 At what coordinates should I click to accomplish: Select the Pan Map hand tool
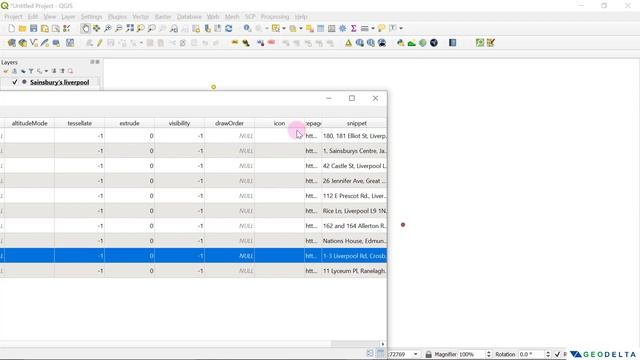[85, 28]
